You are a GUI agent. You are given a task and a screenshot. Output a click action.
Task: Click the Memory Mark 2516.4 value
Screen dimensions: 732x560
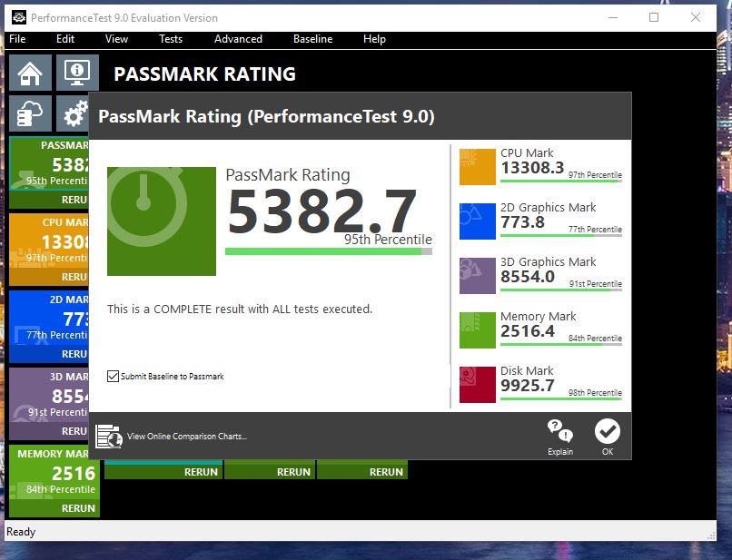coord(528,331)
